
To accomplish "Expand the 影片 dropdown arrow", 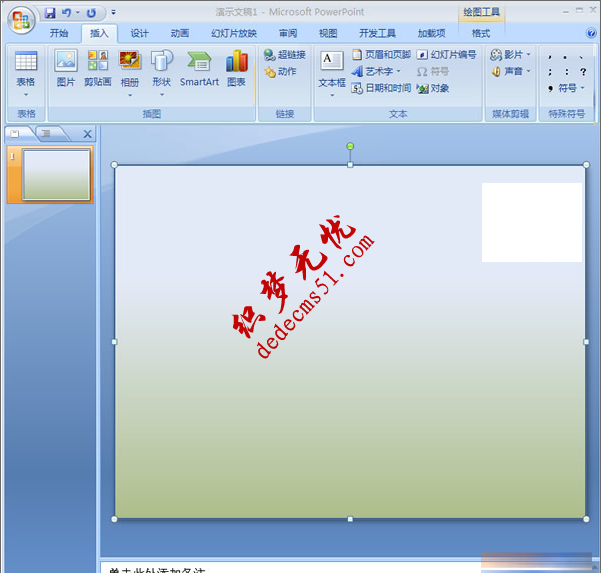I will click(528, 54).
